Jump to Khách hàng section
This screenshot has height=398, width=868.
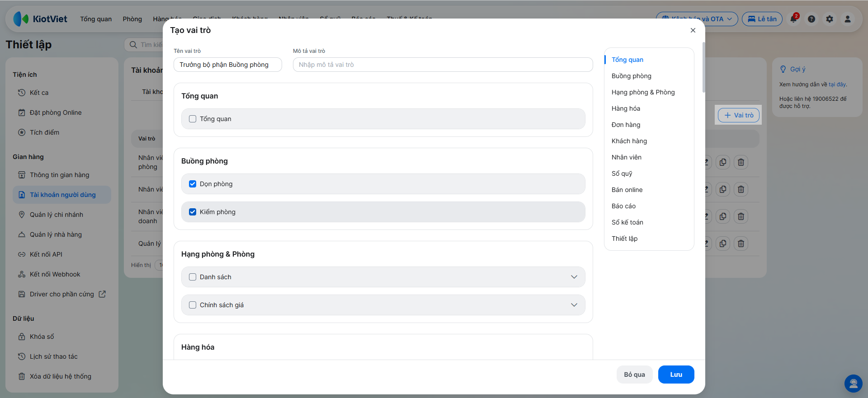[629, 141]
